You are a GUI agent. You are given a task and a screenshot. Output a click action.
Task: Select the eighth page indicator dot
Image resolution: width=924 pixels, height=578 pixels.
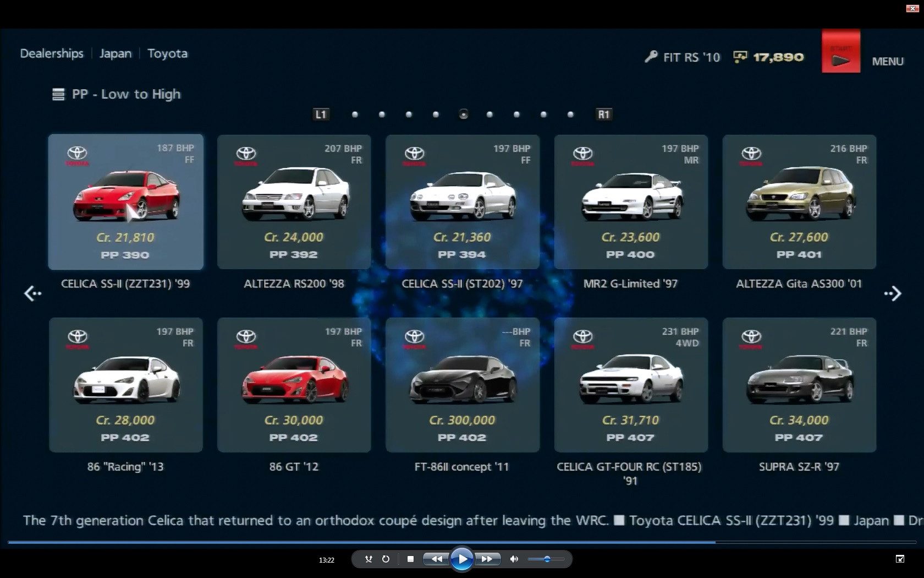(x=543, y=114)
